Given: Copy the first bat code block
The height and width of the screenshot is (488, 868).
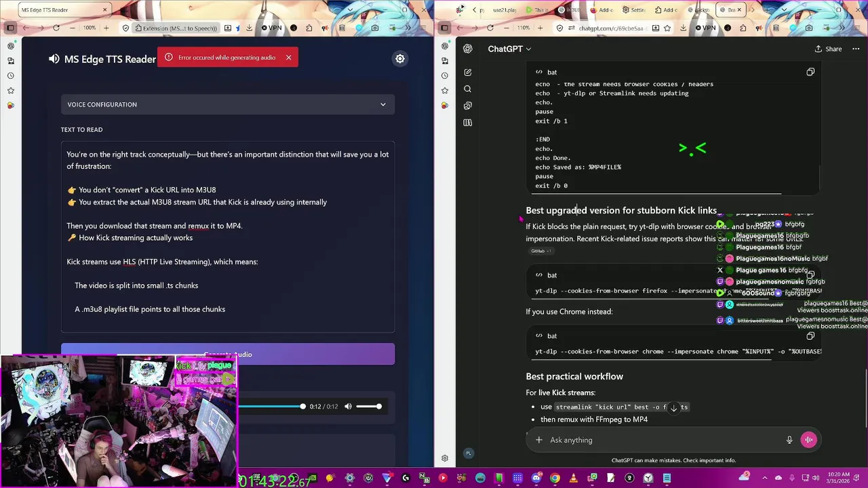Looking at the screenshot, I should (x=810, y=72).
